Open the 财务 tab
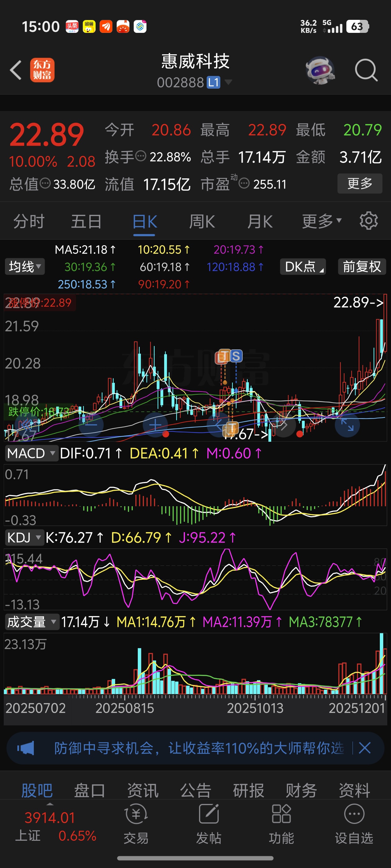Image resolution: width=391 pixels, height=868 pixels. tap(301, 790)
